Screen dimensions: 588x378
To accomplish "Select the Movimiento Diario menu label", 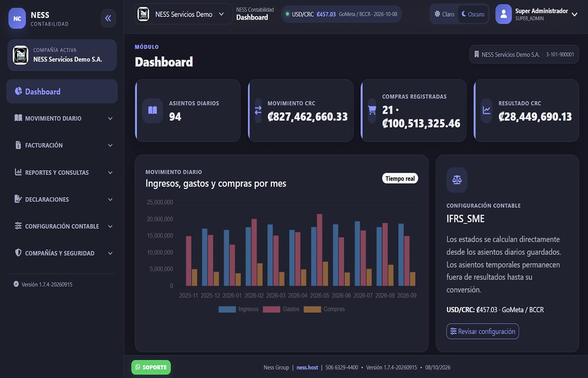I will pyautogui.click(x=53, y=118).
